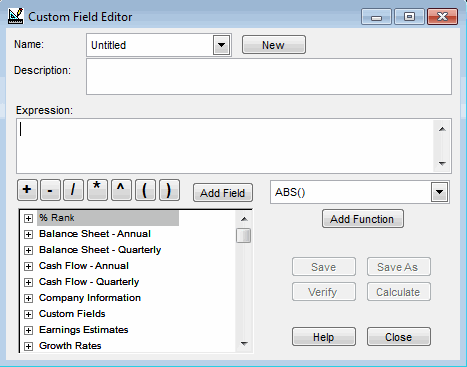The image size is (467, 367).
Task: Click the field list scrollbar thumb
Action: coord(244,235)
